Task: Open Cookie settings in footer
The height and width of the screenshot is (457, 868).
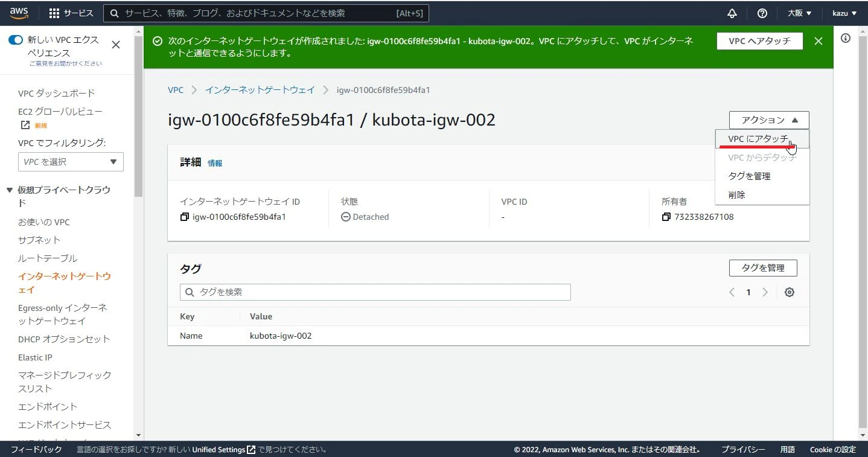Action: [833, 450]
